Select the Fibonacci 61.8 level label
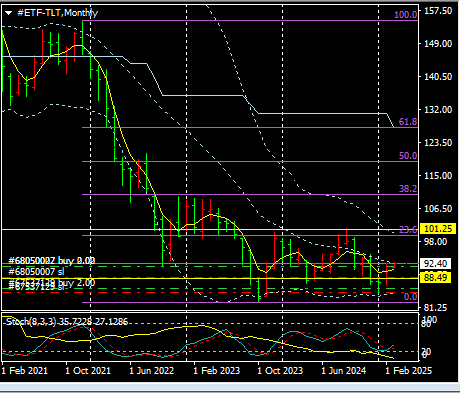This screenshot has height=393, width=460. (x=408, y=122)
